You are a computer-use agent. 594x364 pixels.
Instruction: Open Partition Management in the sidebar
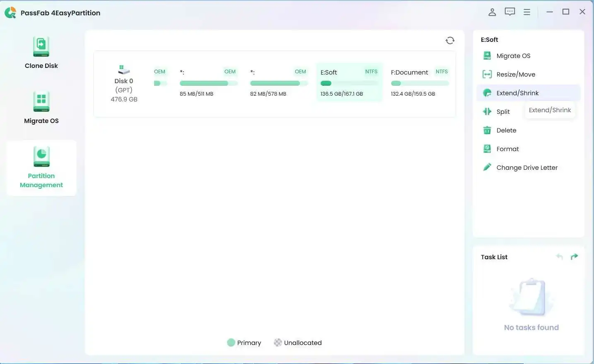pos(41,168)
